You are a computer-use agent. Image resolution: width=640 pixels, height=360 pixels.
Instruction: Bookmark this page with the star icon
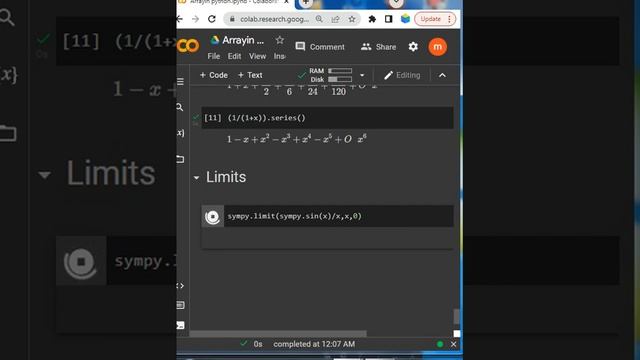coord(351,19)
